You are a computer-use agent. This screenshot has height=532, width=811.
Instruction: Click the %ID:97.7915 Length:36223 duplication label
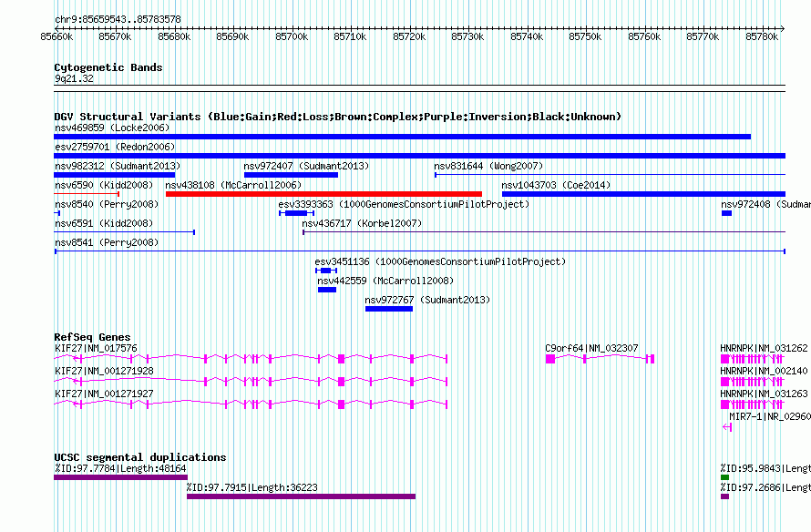point(252,487)
